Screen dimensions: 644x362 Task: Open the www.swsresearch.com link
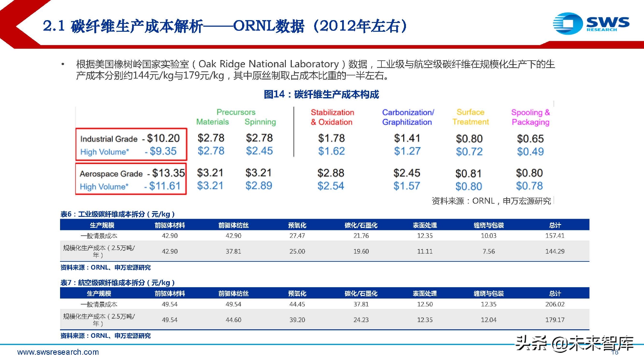[58, 352]
